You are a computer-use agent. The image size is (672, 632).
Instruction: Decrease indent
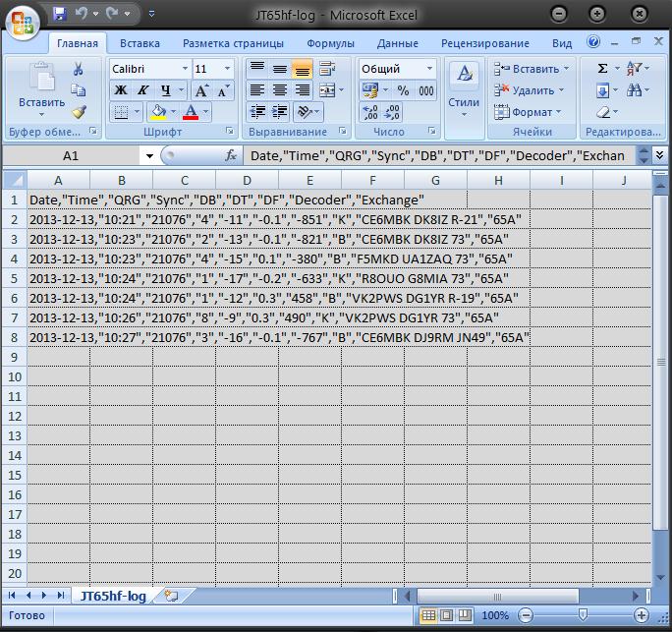coord(257,112)
